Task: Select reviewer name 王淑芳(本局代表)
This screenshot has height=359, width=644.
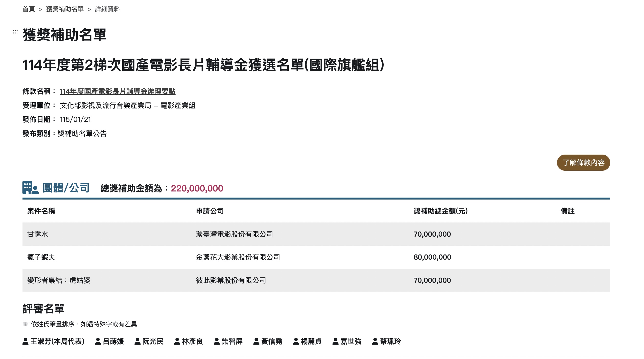Action: [57, 341]
